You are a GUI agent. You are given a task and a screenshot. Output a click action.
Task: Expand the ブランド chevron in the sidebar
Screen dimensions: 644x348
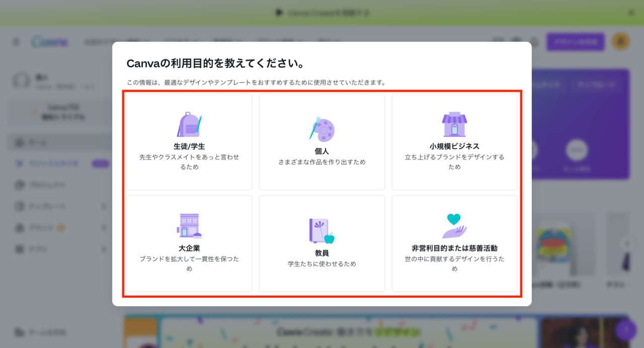[x=104, y=228]
